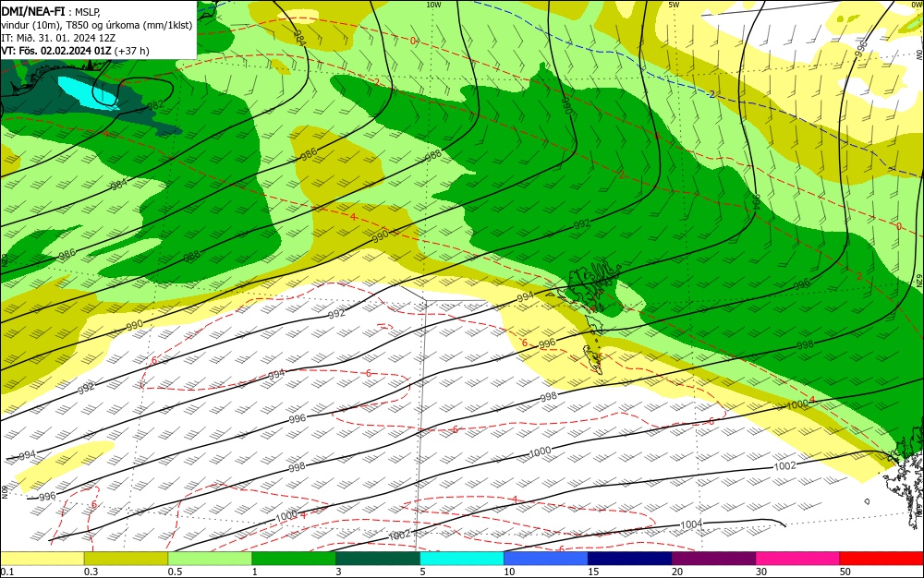Click the pale yellow 0.1–0.3 legend swatch
This screenshot has height=578, width=924.
pos(42,559)
